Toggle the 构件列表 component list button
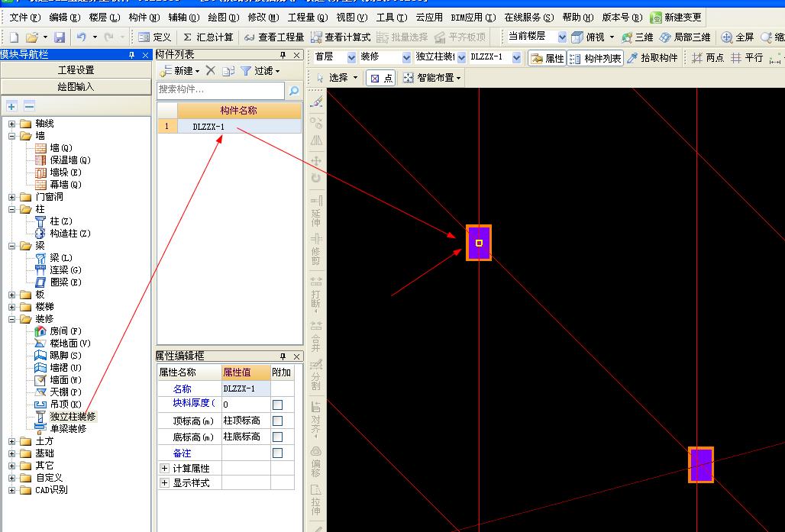785x532 pixels. pos(596,58)
